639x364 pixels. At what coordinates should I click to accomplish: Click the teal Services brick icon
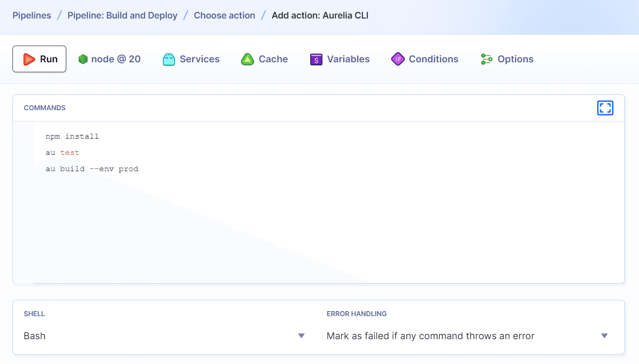169,59
